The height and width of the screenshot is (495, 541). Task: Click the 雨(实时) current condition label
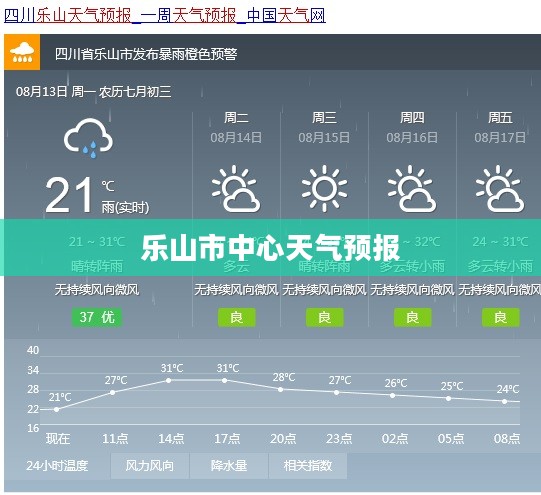[125, 208]
